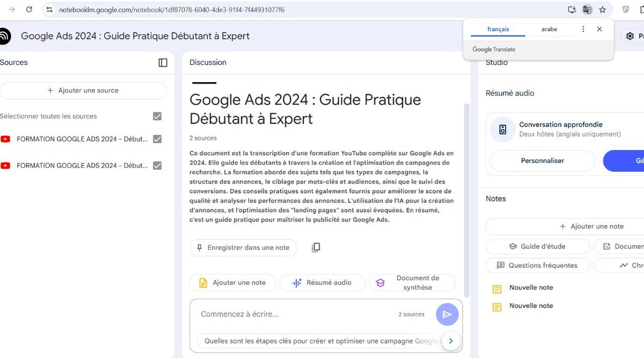Close the Google Translate popup
Image resolution: width=644 pixels, height=358 pixels.
coord(599,29)
